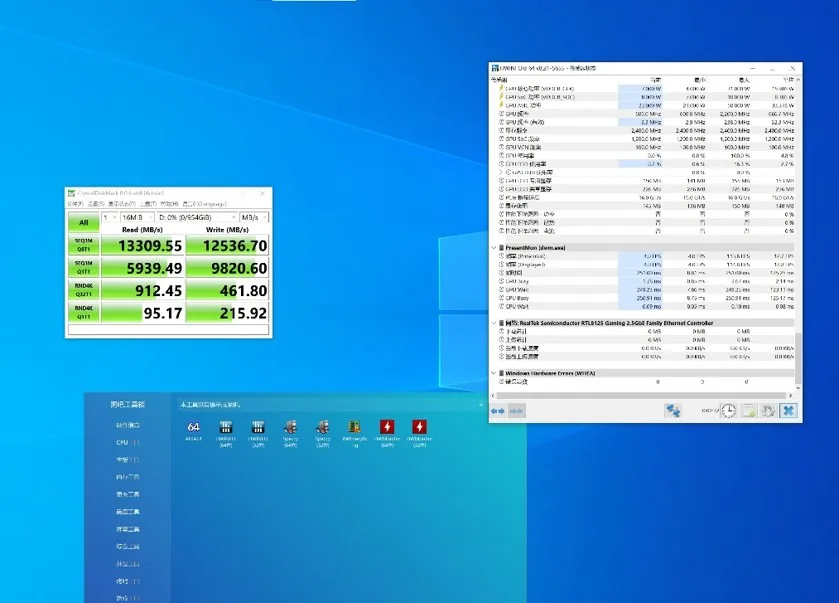Viewport: 839px width, 603px height.
Task: Select CPU category in toolbox sidebar
Action: point(127,442)
